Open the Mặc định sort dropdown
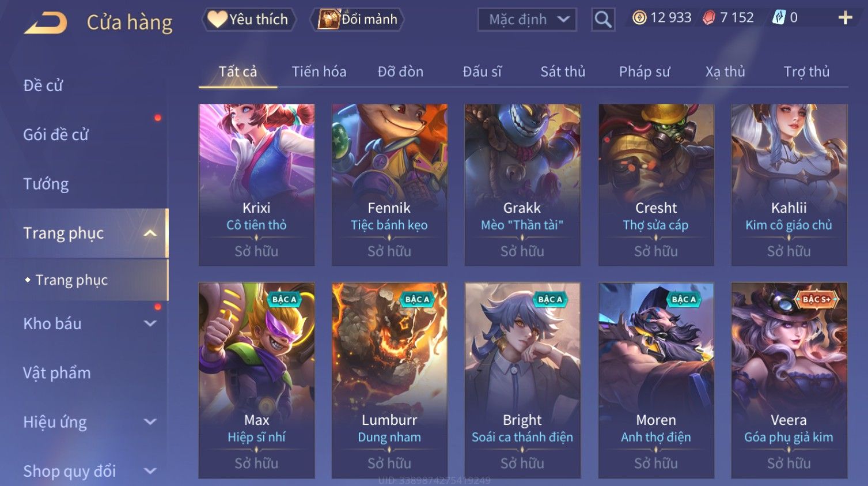Screen dimensions: 868x486 click(x=527, y=20)
